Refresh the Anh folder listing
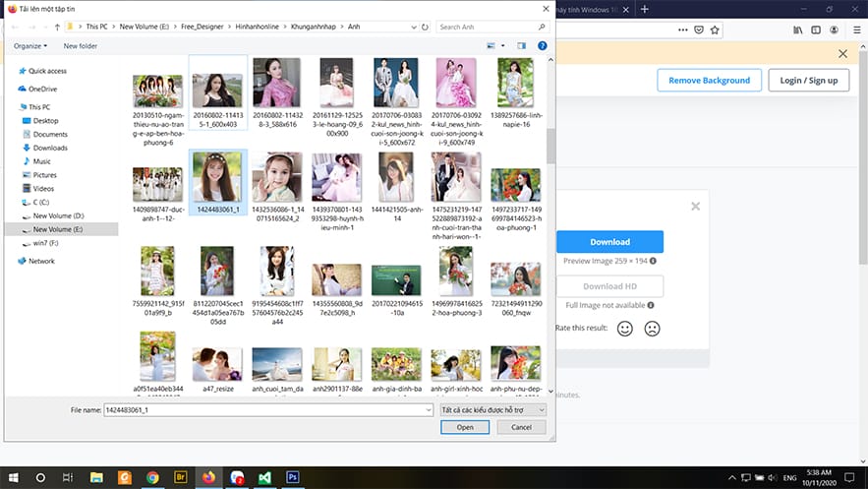 tap(426, 27)
